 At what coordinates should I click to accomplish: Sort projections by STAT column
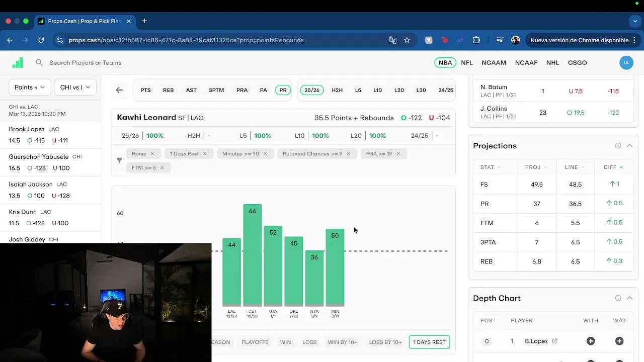pyautogui.click(x=491, y=167)
